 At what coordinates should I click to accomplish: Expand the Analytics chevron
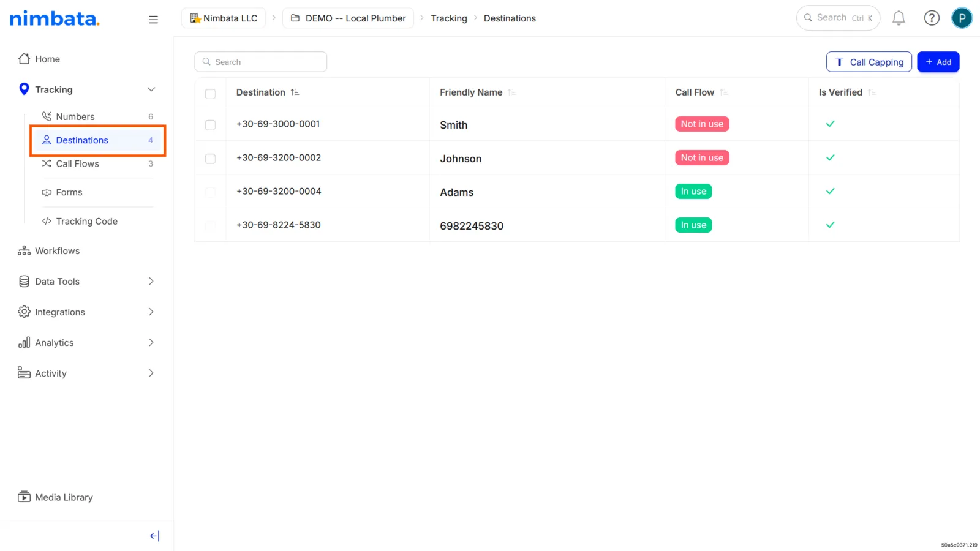[151, 342]
